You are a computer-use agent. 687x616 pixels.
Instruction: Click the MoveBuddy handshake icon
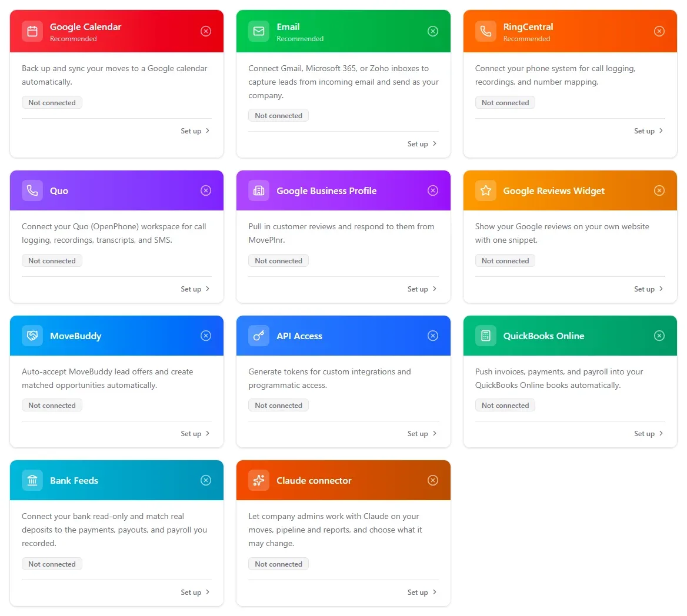(x=32, y=336)
